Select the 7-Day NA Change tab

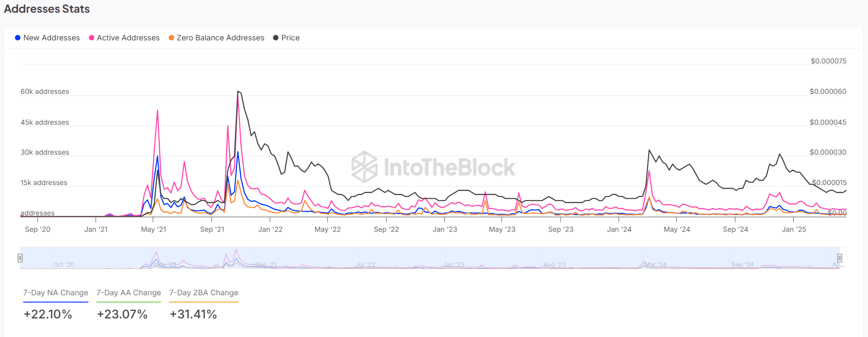click(x=56, y=293)
